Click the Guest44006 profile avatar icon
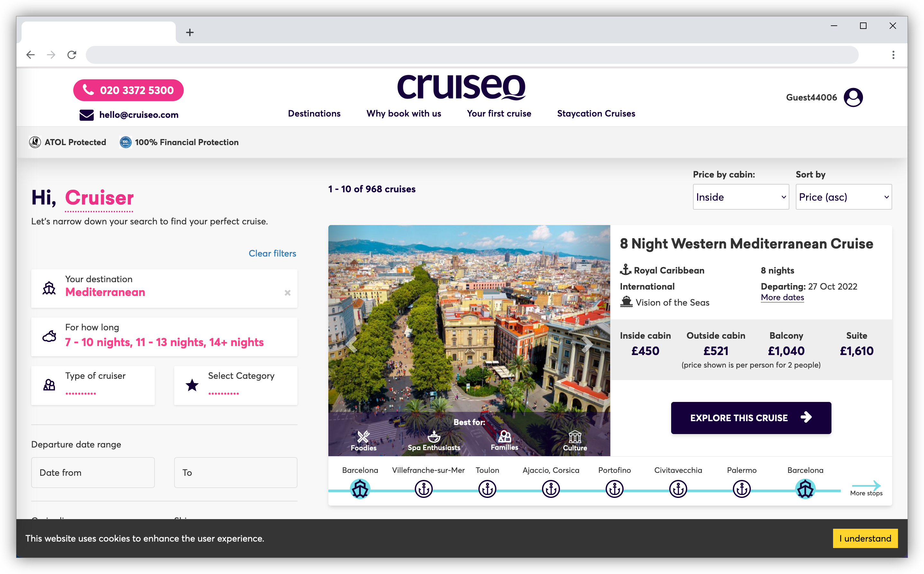 coord(853,98)
